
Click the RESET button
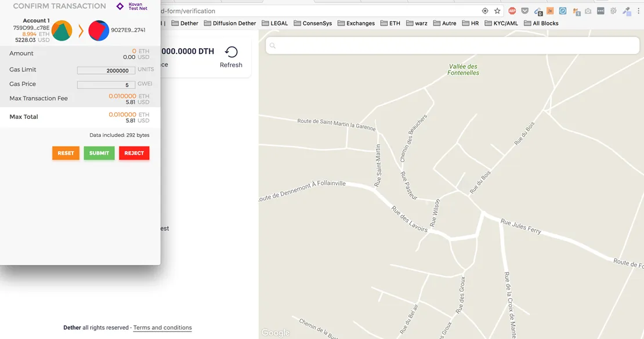coord(66,153)
